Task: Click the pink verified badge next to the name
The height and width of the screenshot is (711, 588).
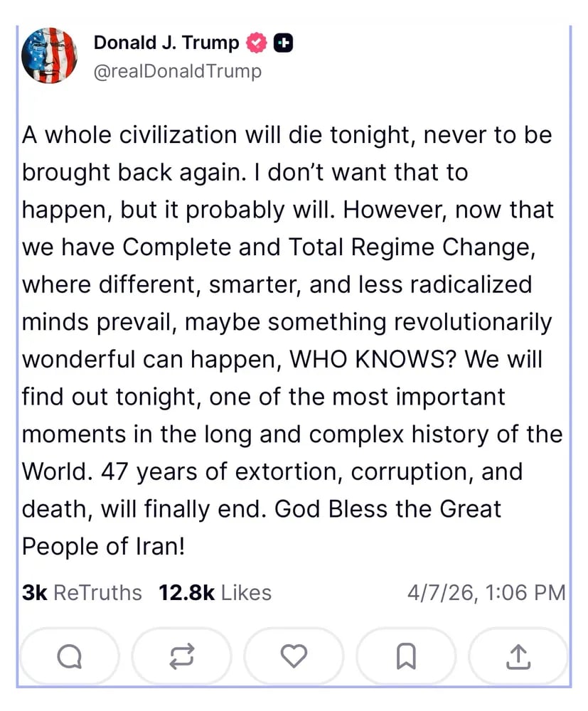Action: 256,43
